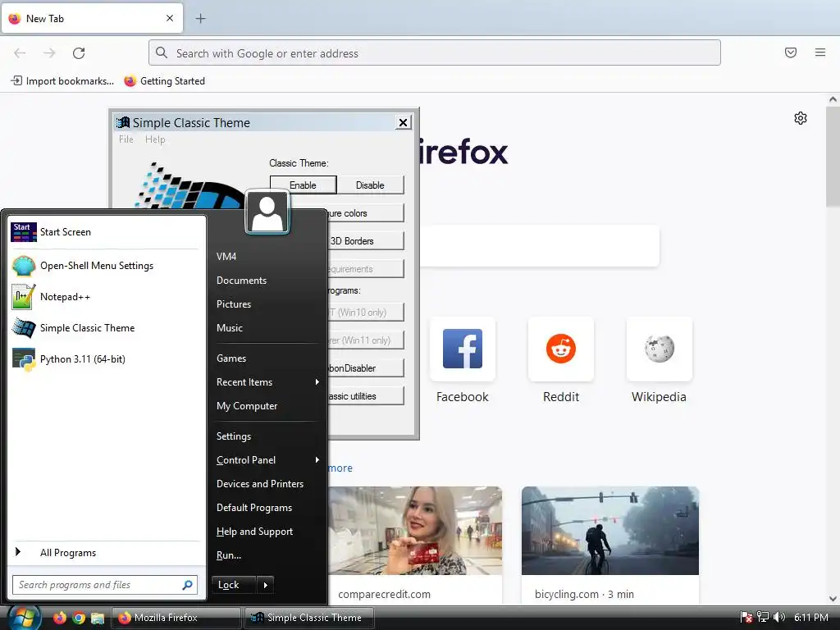Click the Lock button

point(234,585)
